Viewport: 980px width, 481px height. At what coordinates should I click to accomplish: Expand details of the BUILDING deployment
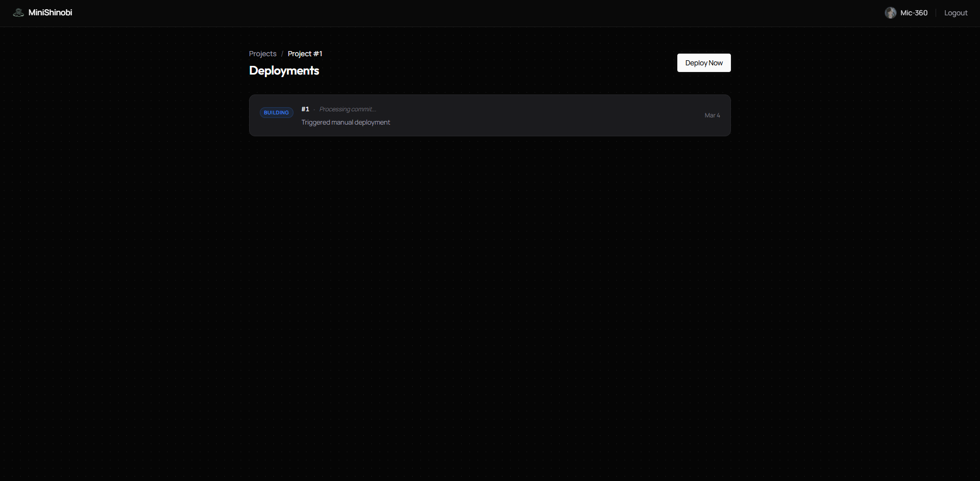pos(490,115)
